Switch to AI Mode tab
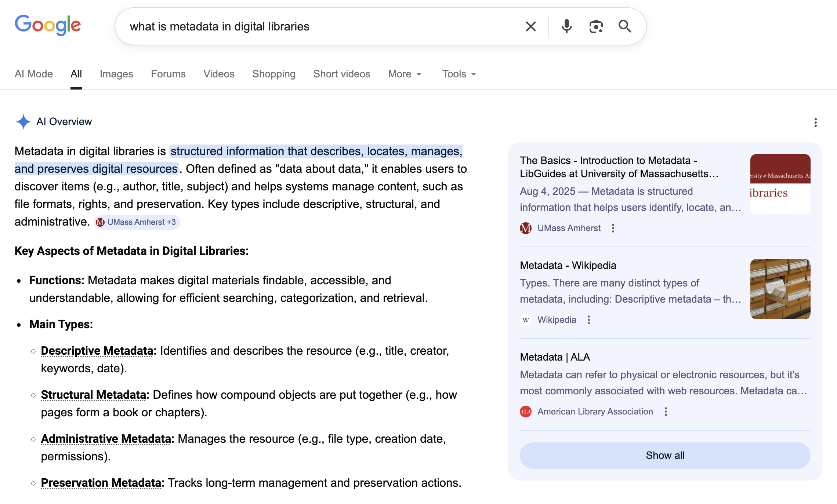The width and height of the screenshot is (837, 504). click(34, 74)
